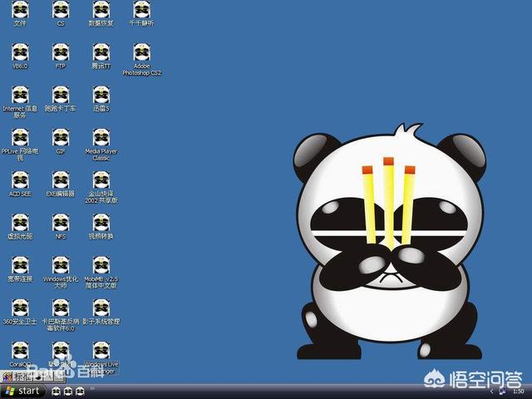Select the 千千静听 desktop icon
This screenshot has height=399, width=532.
141,10
